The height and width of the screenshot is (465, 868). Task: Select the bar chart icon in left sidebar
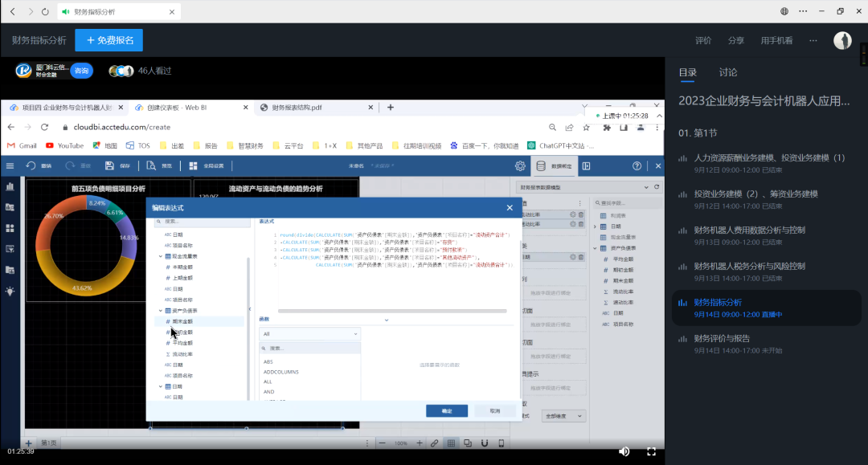click(x=10, y=186)
